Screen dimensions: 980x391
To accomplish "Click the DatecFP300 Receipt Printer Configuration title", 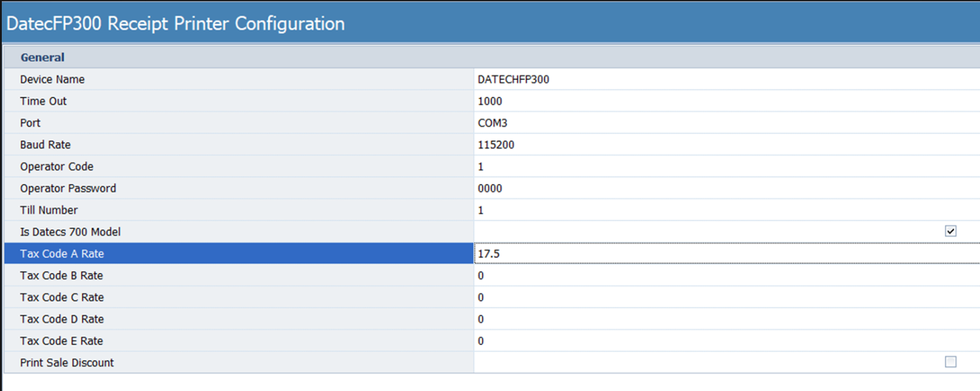I will tap(175, 24).
